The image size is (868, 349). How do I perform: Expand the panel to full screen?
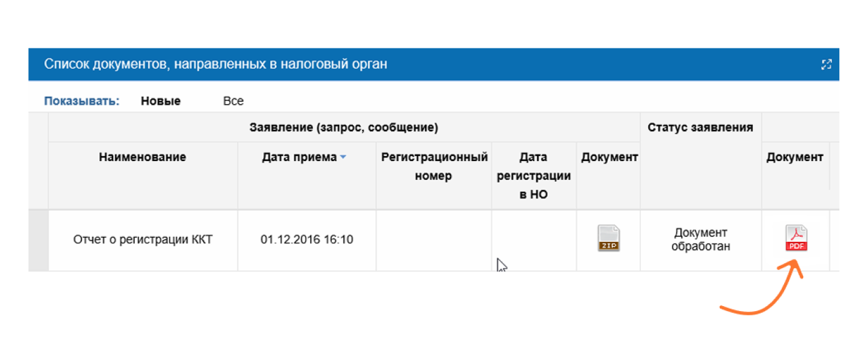tap(826, 64)
